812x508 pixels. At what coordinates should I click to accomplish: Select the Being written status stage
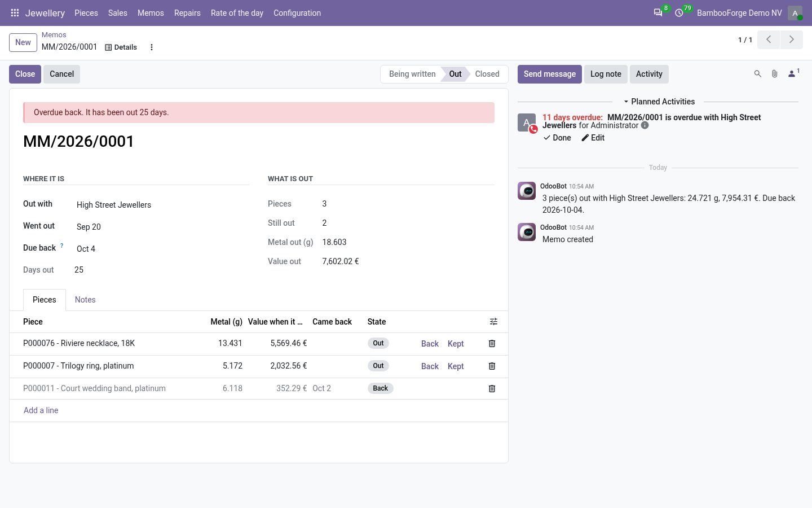tap(412, 74)
